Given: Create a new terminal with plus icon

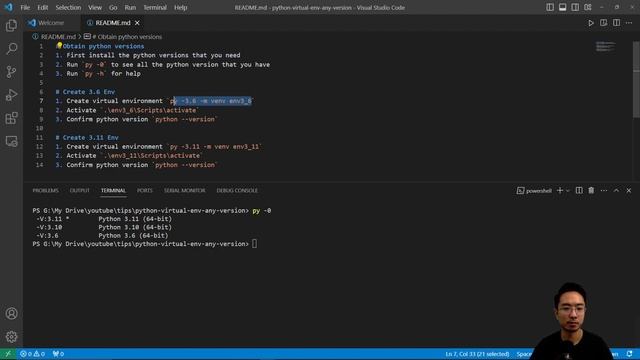Looking at the screenshot, I should pos(560,191).
